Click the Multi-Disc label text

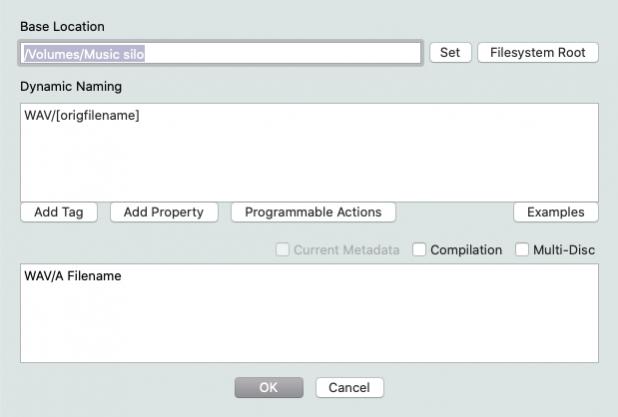[x=566, y=250]
